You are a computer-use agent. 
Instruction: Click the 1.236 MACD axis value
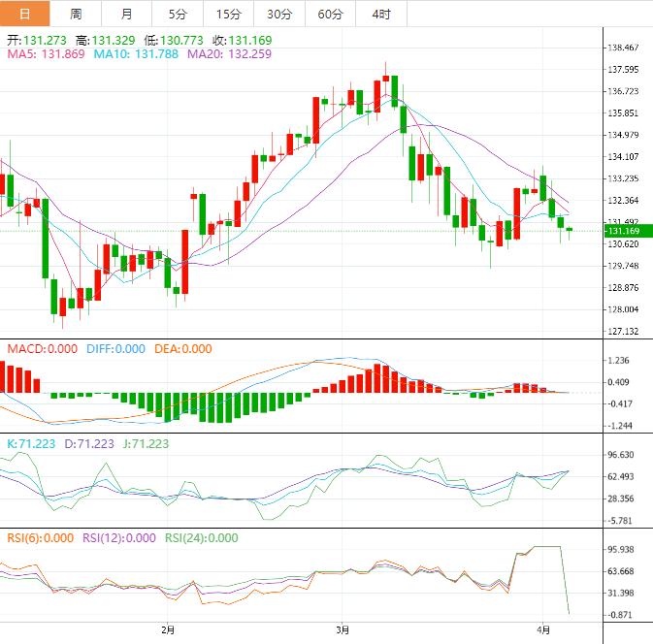coord(618,361)
